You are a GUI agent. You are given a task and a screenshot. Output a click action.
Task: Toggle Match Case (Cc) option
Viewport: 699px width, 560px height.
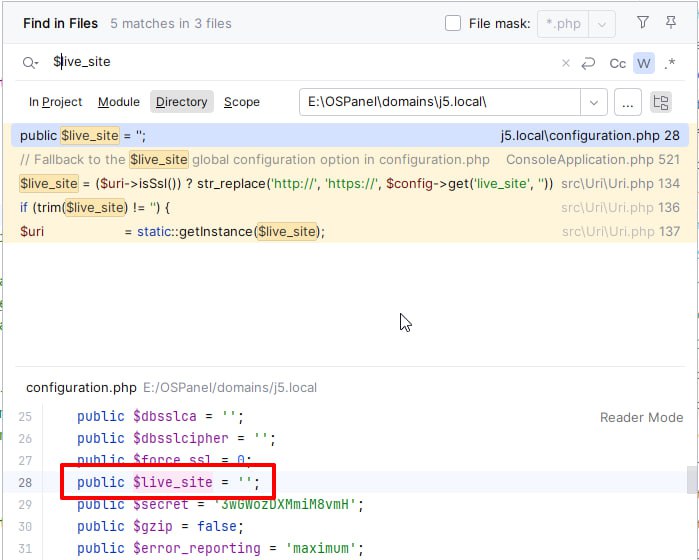617,64
